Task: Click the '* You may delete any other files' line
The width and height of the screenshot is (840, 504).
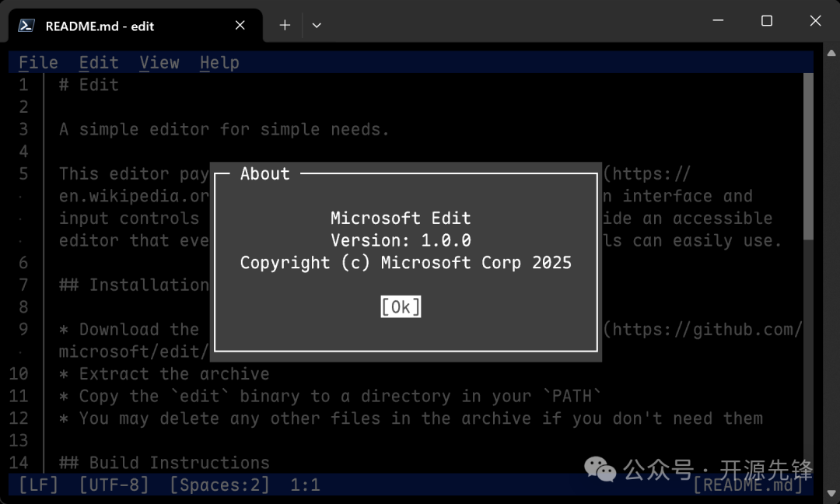Action: click(411, 418)
